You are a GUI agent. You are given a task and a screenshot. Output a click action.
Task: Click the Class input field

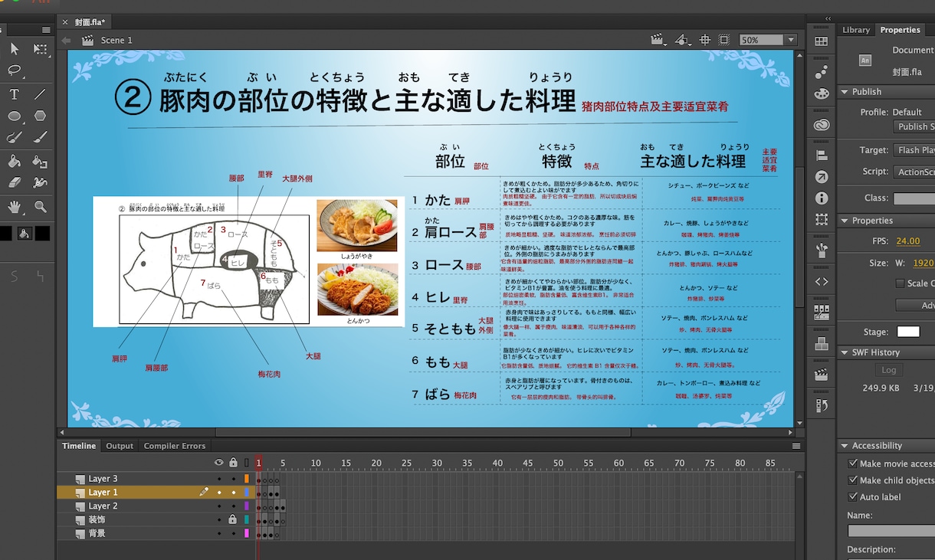point(914,198)
